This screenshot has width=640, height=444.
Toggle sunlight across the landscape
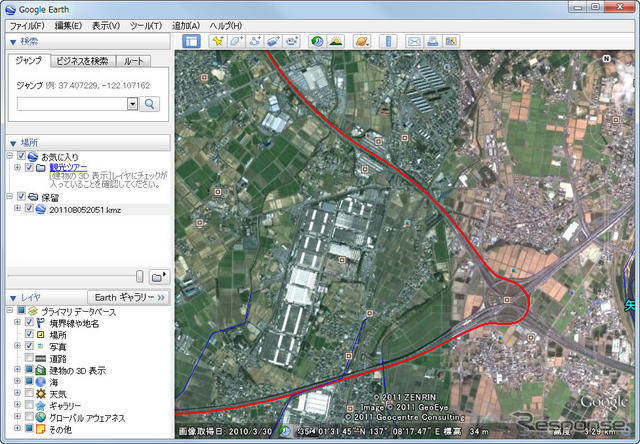coord(336,41)
